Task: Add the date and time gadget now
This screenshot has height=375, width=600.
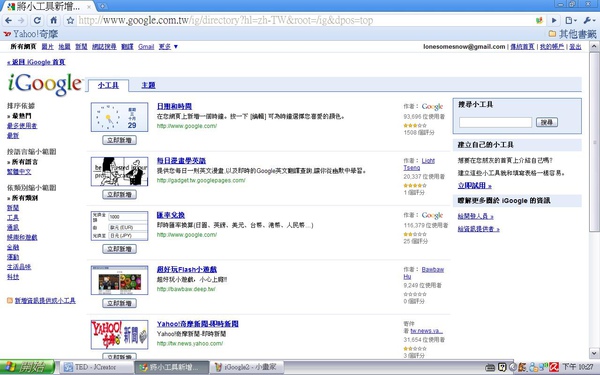Action: (119, 140)
